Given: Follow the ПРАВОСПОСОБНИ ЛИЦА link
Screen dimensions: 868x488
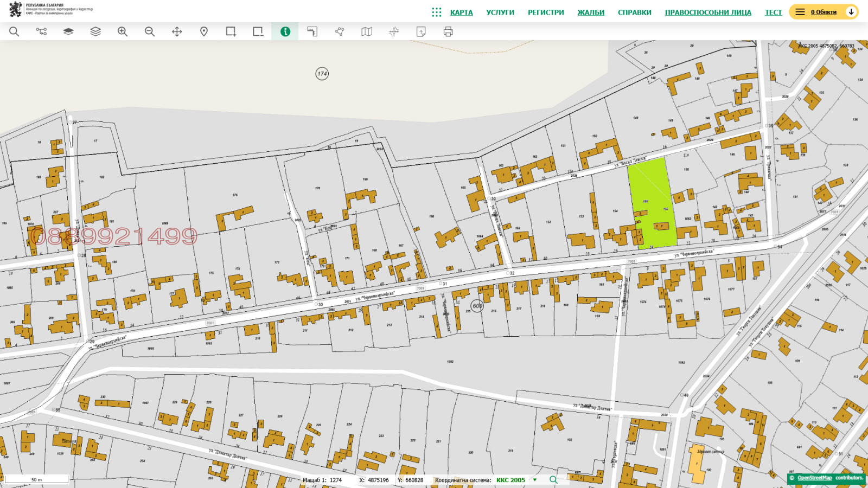Looking at the screenshot, I should coord(708,12).
